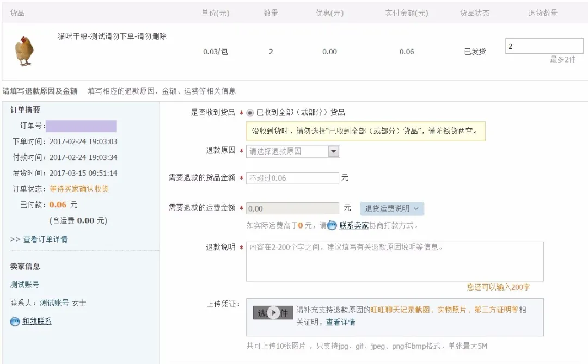Click the 测试账号 seller name link

[25, 285]
